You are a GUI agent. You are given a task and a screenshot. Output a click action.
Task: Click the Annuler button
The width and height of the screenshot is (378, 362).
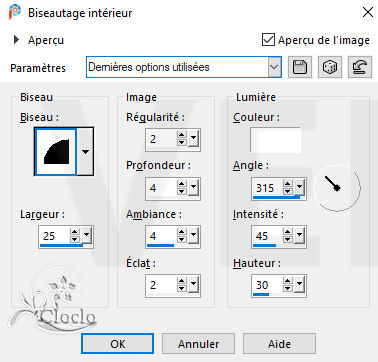(198, 344)
